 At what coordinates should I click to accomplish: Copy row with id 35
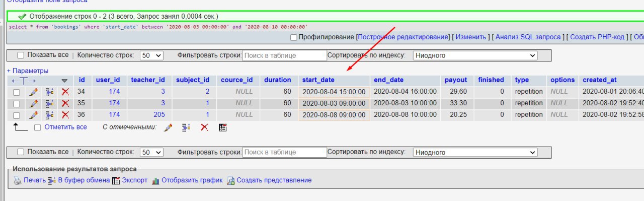pos(49,103)
